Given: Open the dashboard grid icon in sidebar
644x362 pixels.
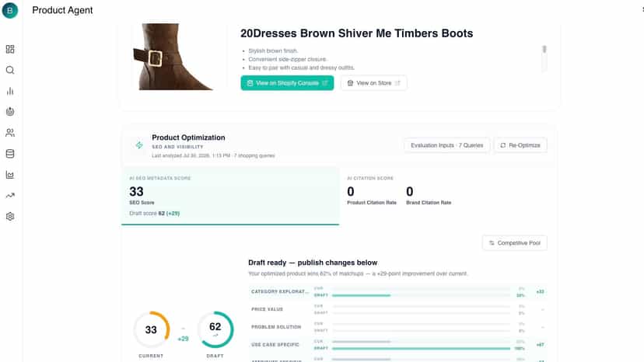Looking at the screenshot, I should [10, 49].
